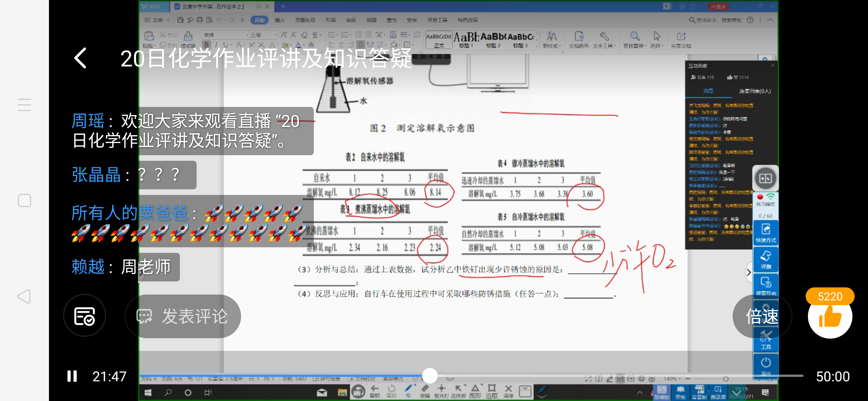
Task: Click the Windows Start button on taskbar
Action: tap(148, 392)
